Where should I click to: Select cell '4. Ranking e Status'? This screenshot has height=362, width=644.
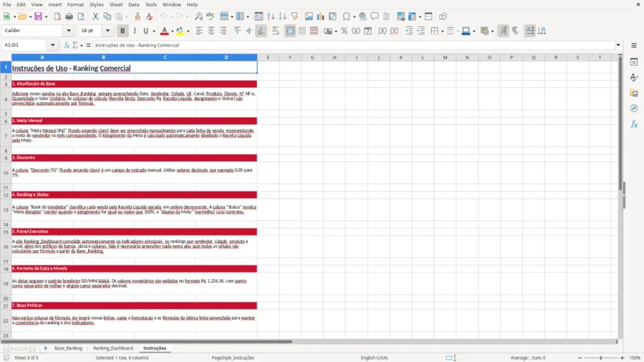pos(135,195)
